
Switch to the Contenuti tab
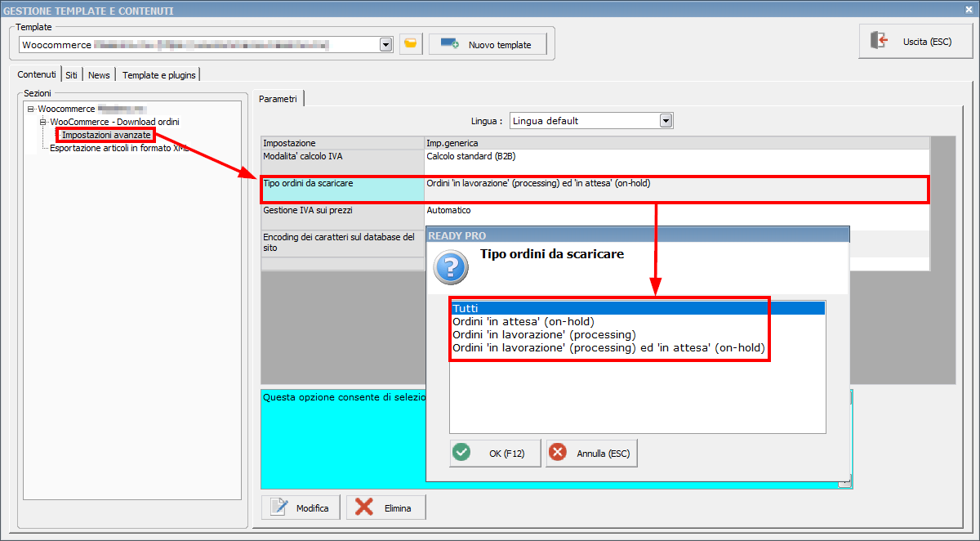tap(37, 74)
